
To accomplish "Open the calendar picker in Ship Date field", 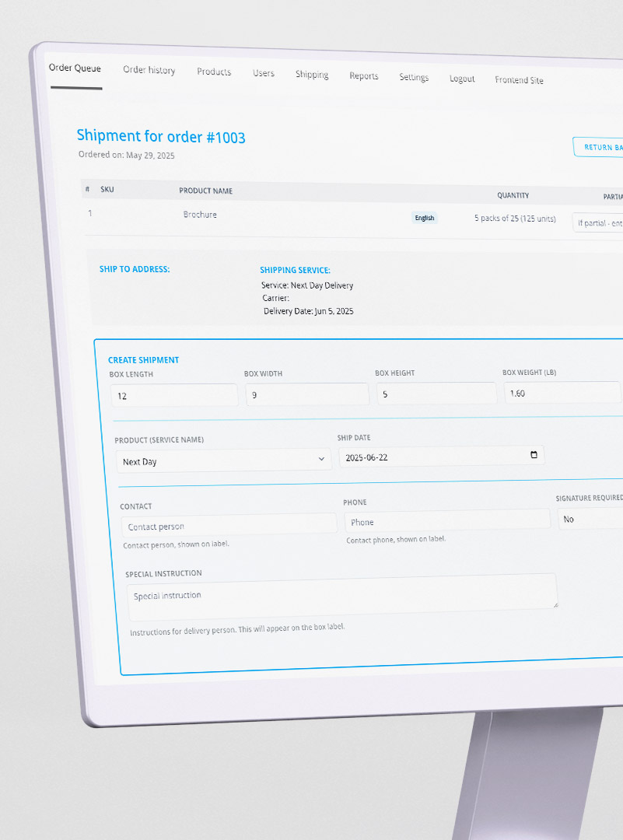I will tap(534, 455).
